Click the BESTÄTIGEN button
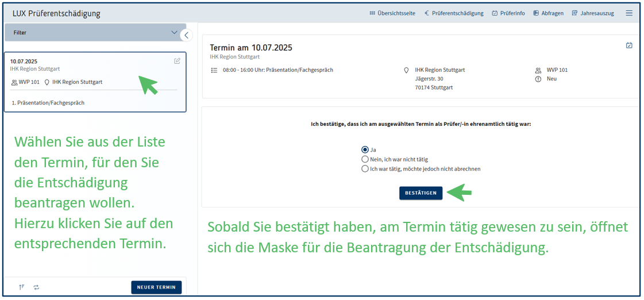This screenshot has height=300, width=644. click(421, 193)
